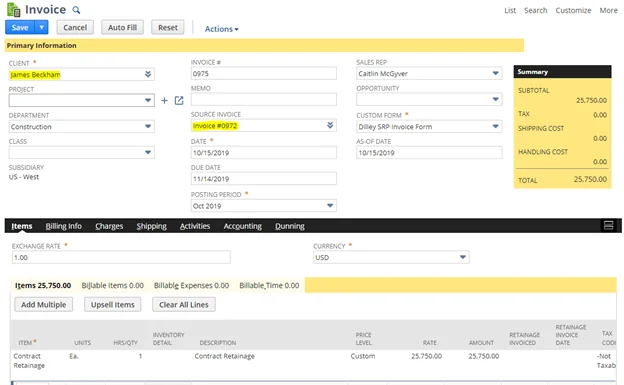The height and width of the screenshot is (385, 624).
Task: Click the Ea. units cell
Action: coord(74,356)
